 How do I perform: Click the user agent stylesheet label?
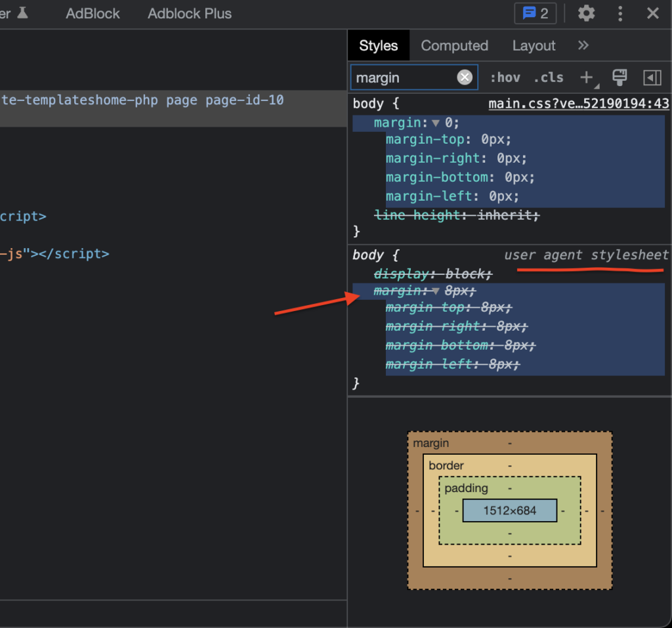pyautogui.click(x=586, y=255)
